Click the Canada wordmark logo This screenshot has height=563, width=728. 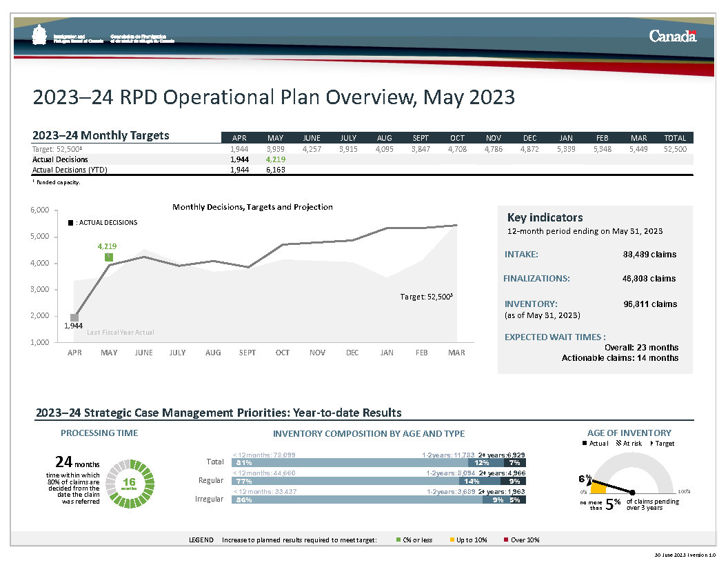672,37
